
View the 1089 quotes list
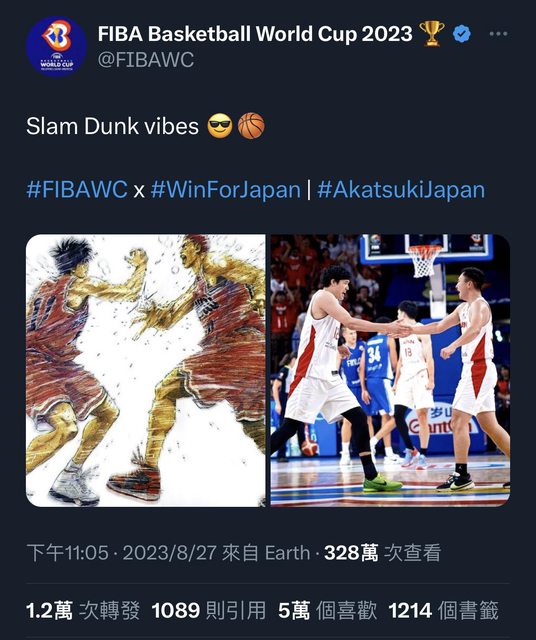(x=209, y=611)
